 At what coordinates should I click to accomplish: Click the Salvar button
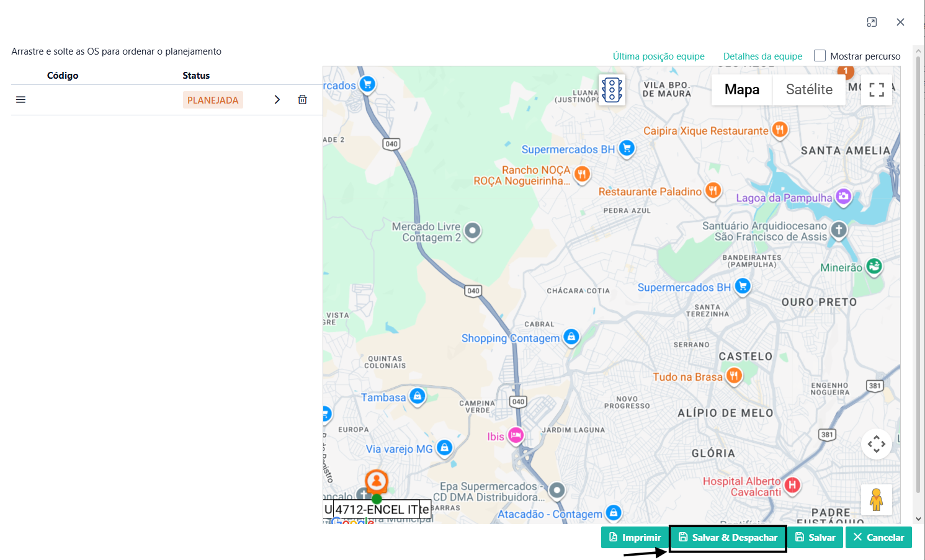point(815,538)
